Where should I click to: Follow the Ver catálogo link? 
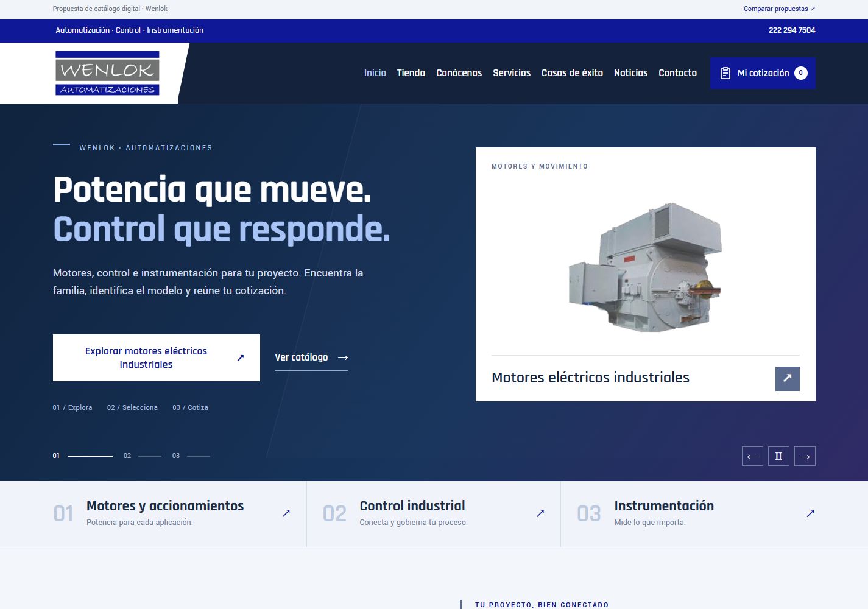[x=311, y=357]
